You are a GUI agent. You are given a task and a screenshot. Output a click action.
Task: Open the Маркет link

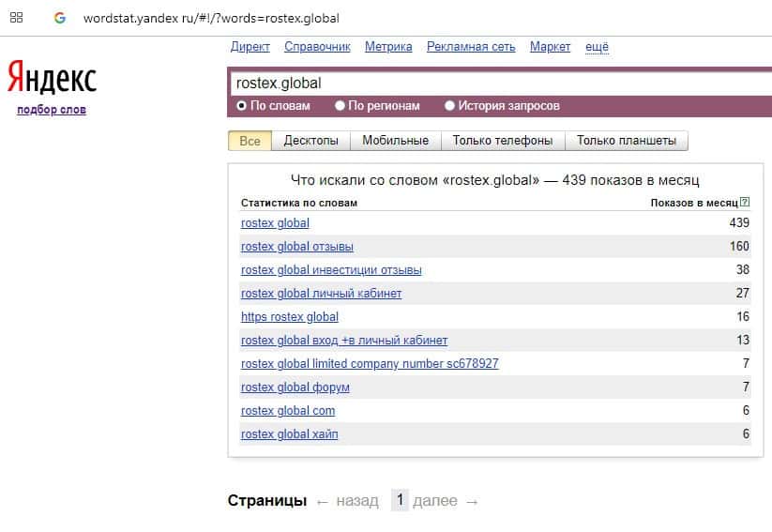click(550, 47)
